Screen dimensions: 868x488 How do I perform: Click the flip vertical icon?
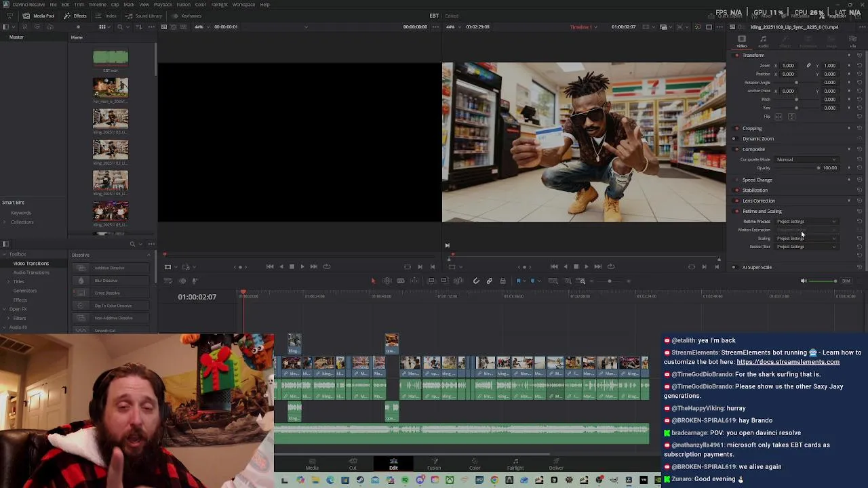791,117
